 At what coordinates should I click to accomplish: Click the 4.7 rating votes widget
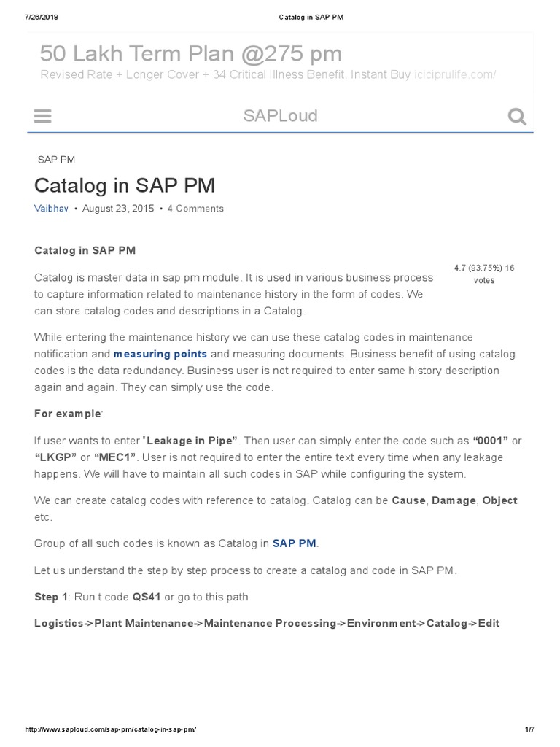click(483, 274)
